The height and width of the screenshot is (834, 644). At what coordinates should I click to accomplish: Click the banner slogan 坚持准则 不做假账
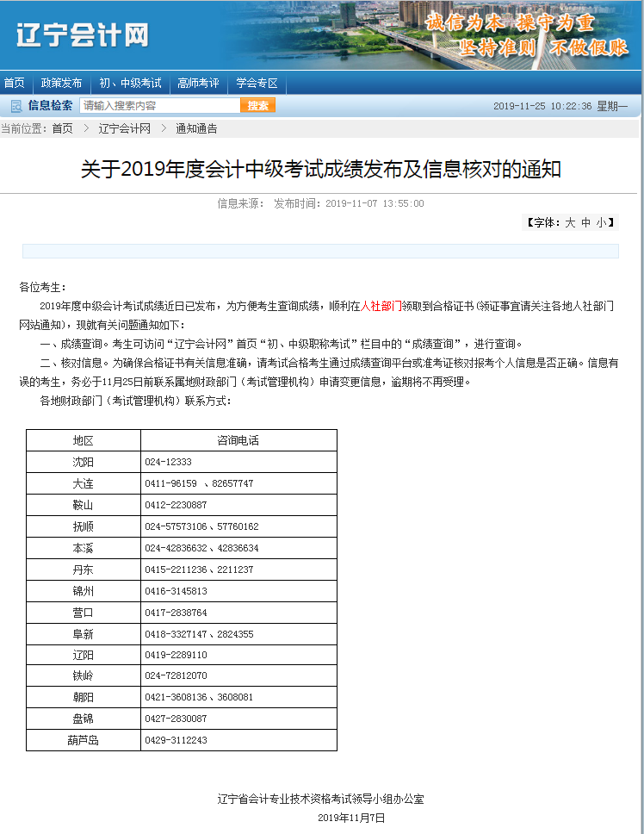click(543, 48)
